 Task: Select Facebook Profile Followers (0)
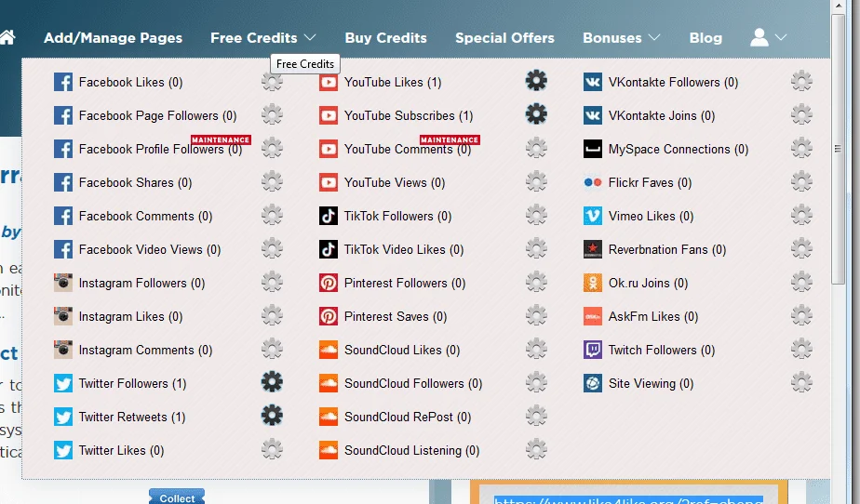pos(160,149)
